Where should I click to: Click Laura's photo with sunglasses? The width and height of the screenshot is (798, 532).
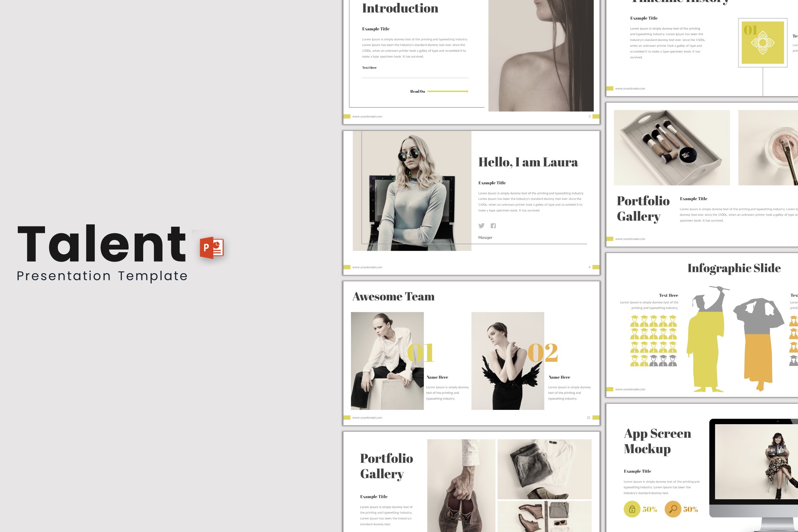coord(412,191)
